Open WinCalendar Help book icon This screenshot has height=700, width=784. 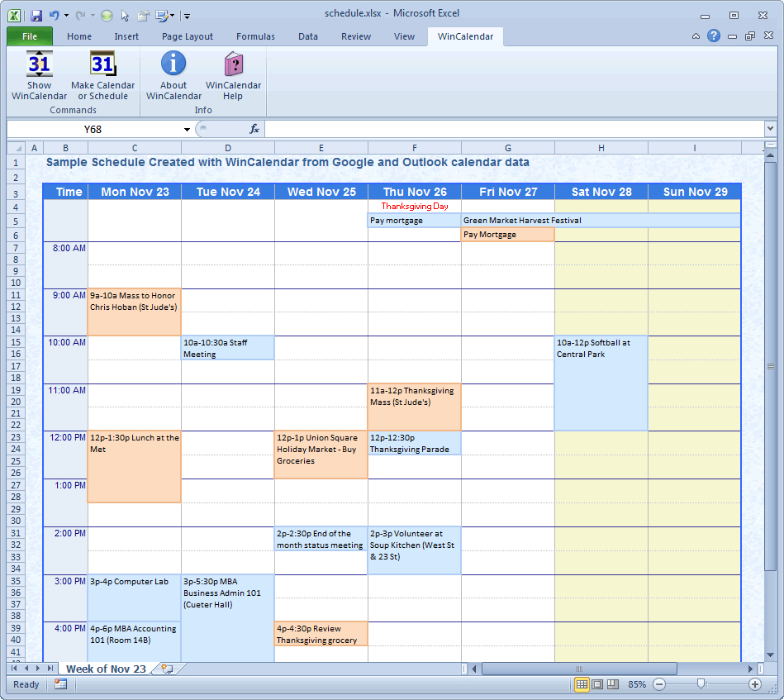pyautogui.click(x=234, y=64)
